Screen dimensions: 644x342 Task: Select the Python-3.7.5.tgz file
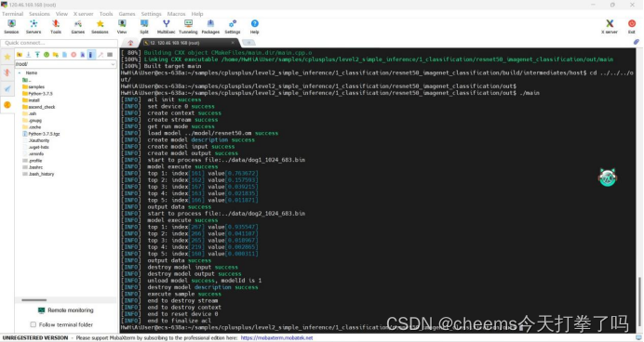[41, 134]
